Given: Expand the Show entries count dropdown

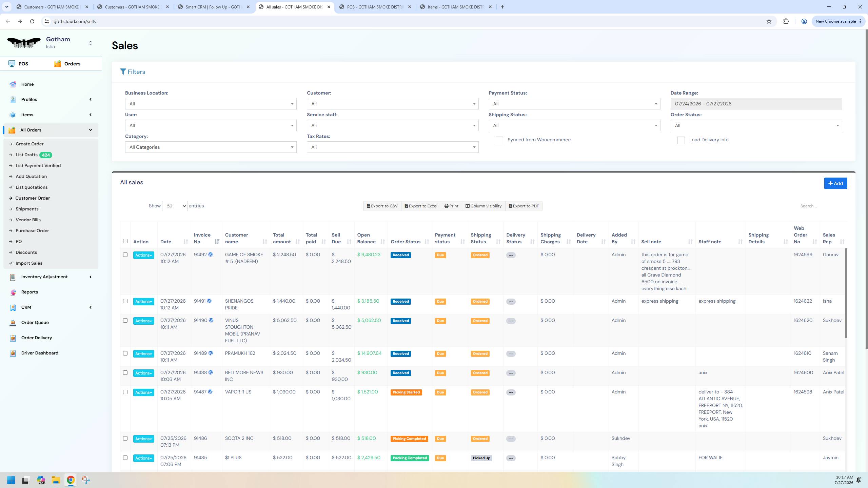Looking at the screenshot, I should click(175, 206).
